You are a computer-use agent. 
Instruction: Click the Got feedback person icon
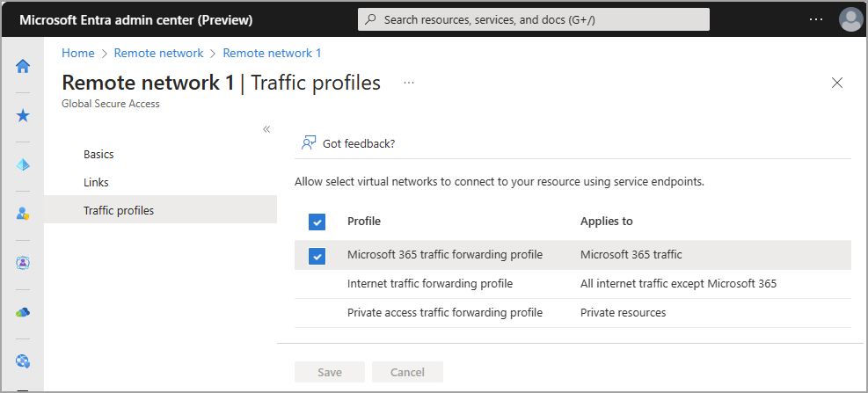tap(309, 143)
